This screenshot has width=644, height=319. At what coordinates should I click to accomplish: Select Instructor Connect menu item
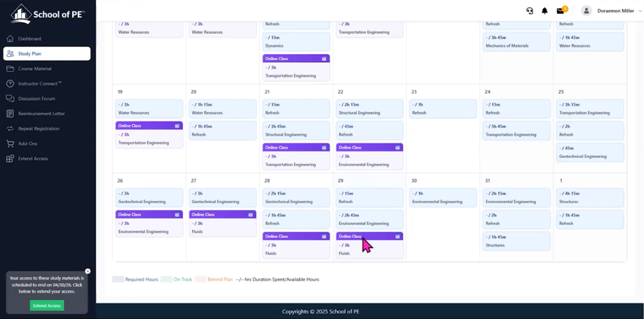(x=40, y=84)
